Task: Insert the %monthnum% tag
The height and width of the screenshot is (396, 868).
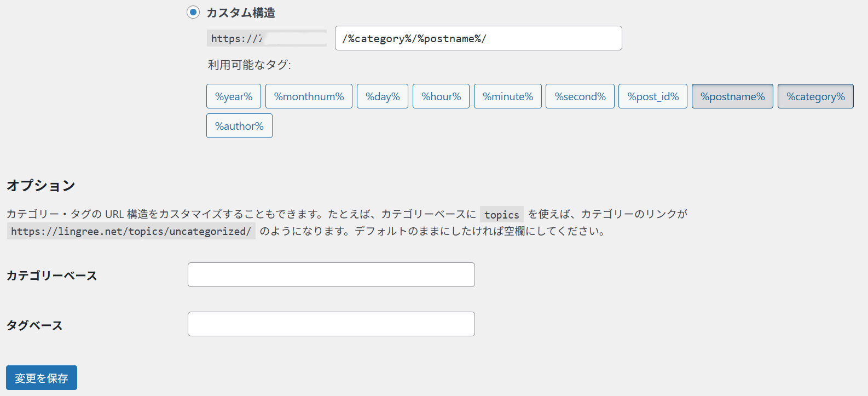Action: point(309,96)
